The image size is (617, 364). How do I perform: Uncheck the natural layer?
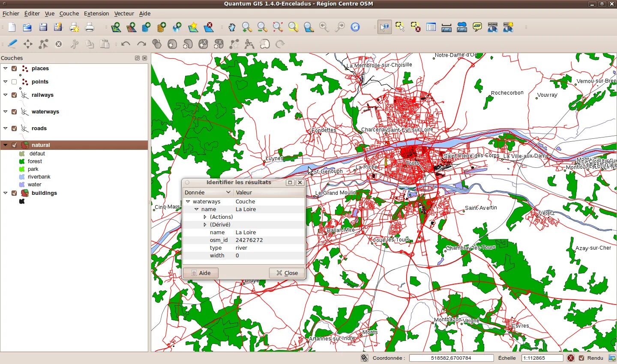[14, 145]
